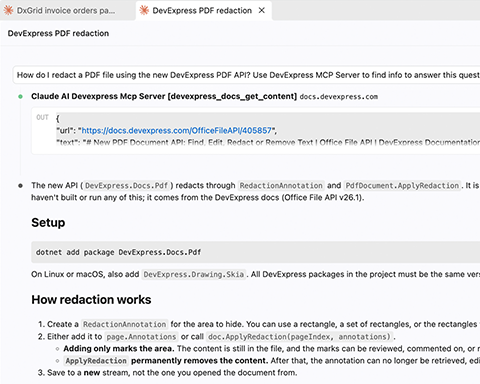This screenshot has height=384, width=480.
Task: Click the 'DevExpress PDF redaction' page title
Action: [58, 33]
